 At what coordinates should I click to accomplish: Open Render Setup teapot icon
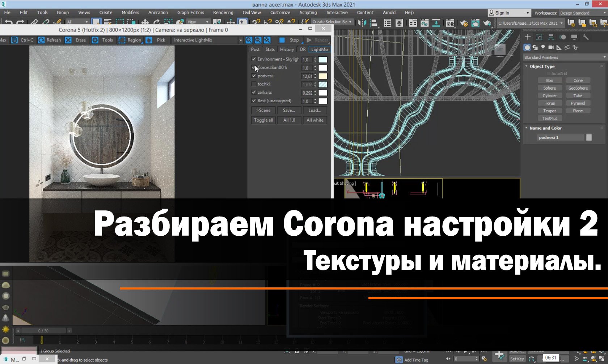464,23
